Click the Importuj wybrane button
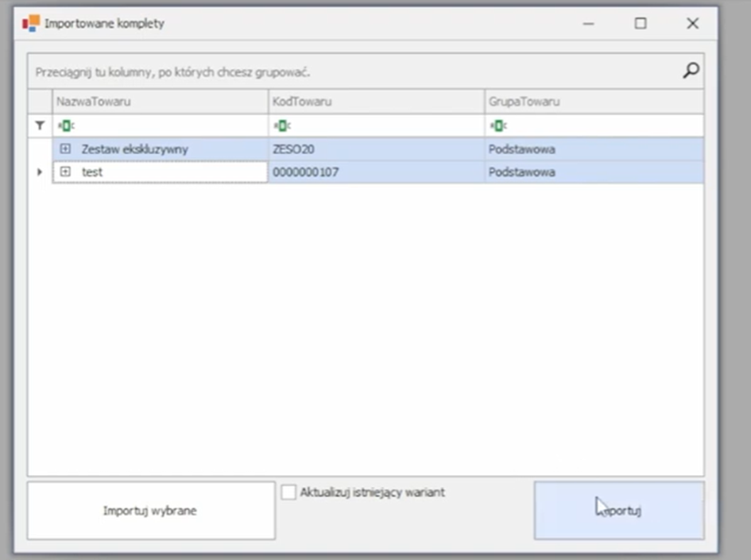751x560 pixels. point(150,511)
